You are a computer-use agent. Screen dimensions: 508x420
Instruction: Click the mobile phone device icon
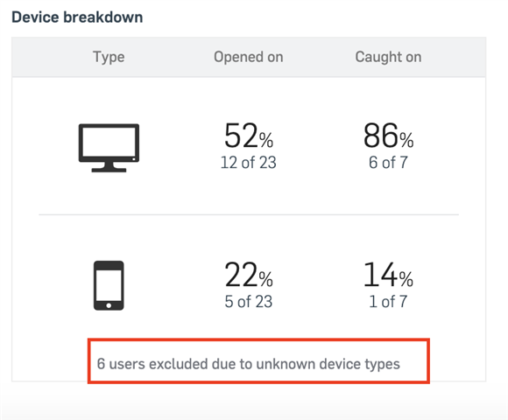(x=109, y=285)
